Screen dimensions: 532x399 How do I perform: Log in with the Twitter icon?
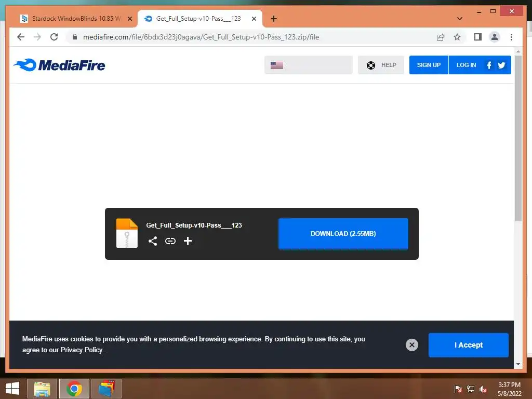(x=501, y=65)
